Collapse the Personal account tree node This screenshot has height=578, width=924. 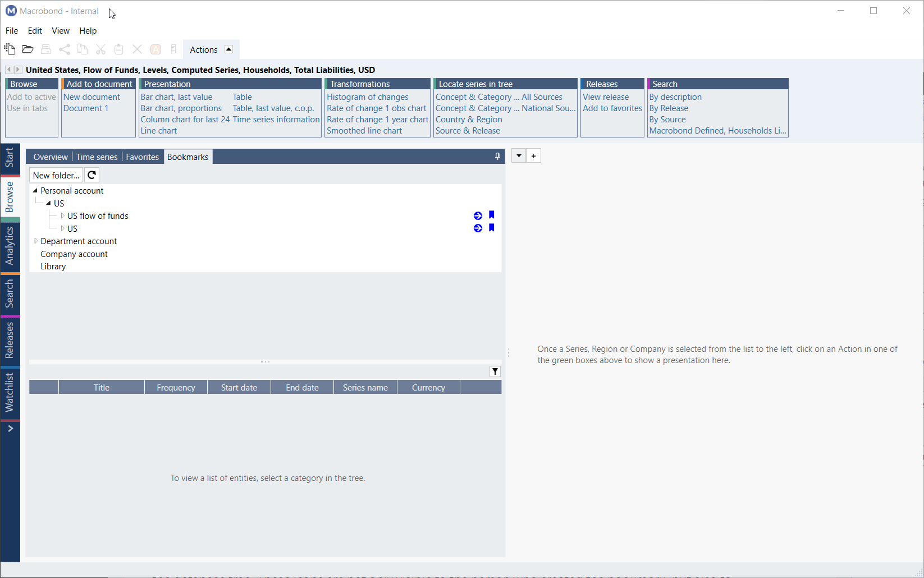point(35,191)
